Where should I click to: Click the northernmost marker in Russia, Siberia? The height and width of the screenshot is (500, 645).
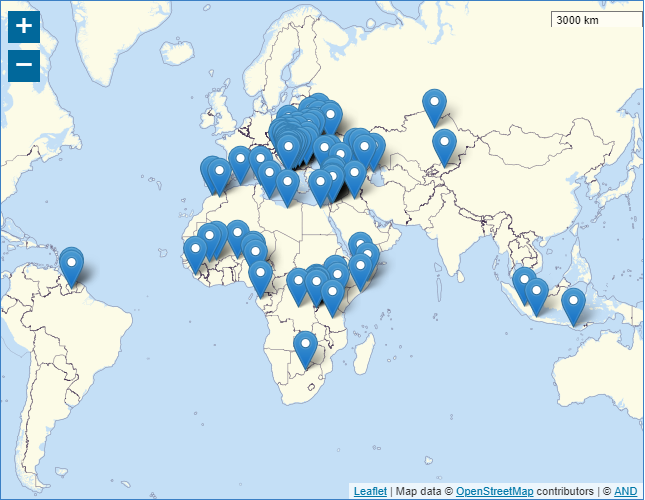point(434,108)
